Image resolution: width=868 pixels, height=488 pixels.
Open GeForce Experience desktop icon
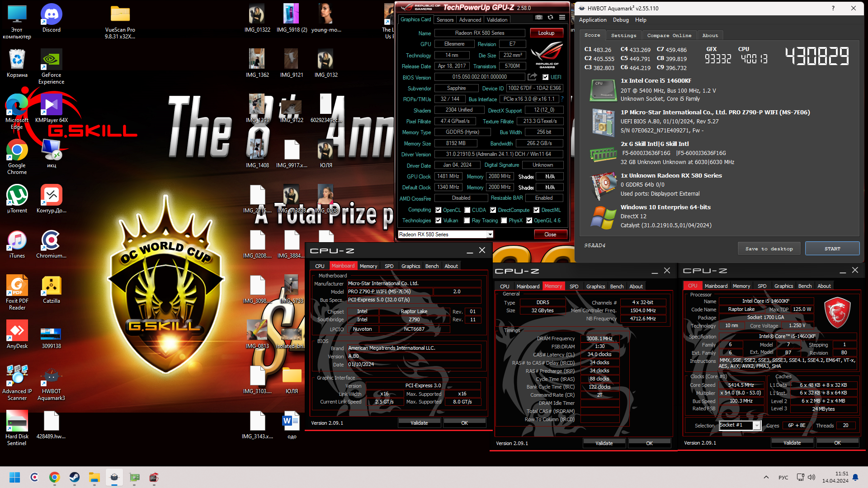pos(52,66)
